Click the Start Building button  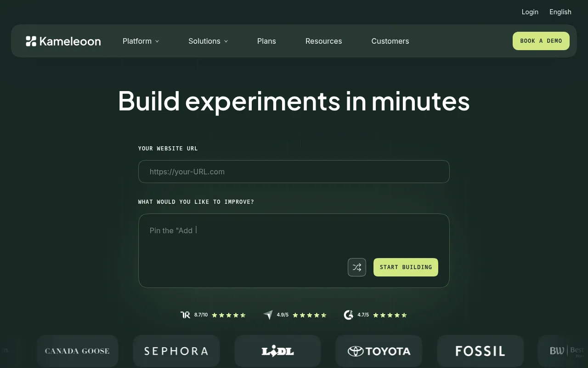point(406,267)
